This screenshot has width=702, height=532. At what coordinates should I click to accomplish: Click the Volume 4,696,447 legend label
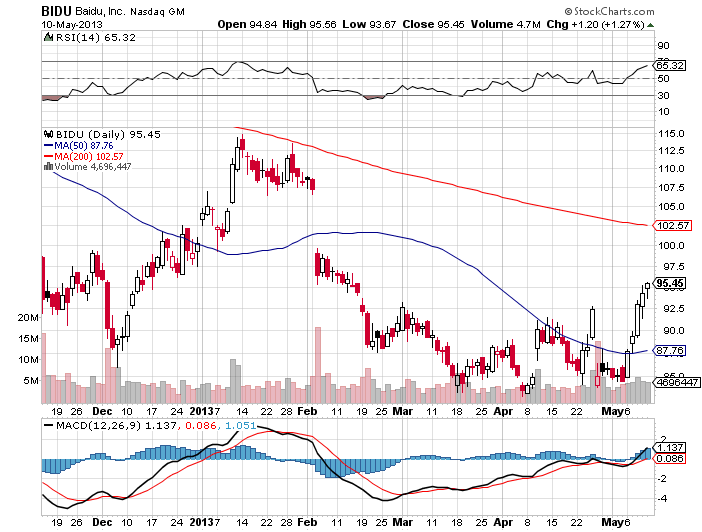coord(93,167)
